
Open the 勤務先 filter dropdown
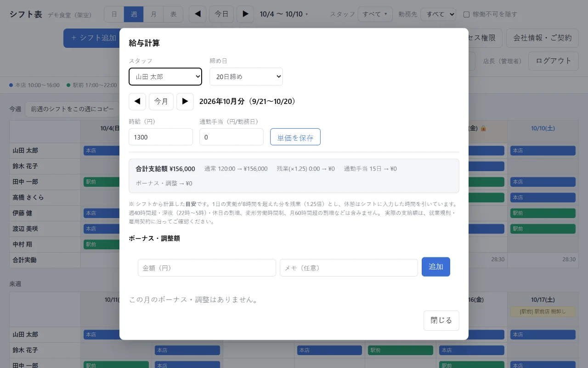pyautogui.click(x=438, y=14)
